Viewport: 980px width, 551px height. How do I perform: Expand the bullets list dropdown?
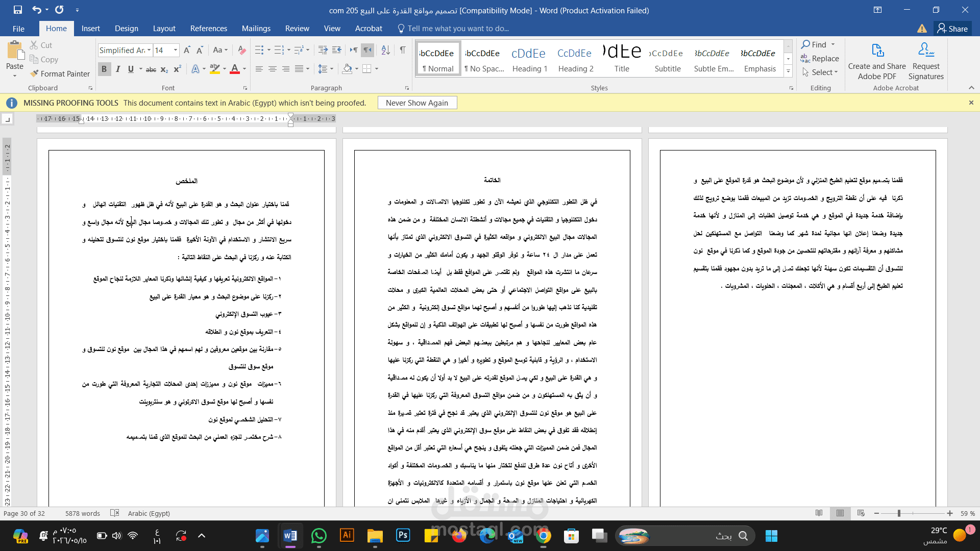click(268, 50)
